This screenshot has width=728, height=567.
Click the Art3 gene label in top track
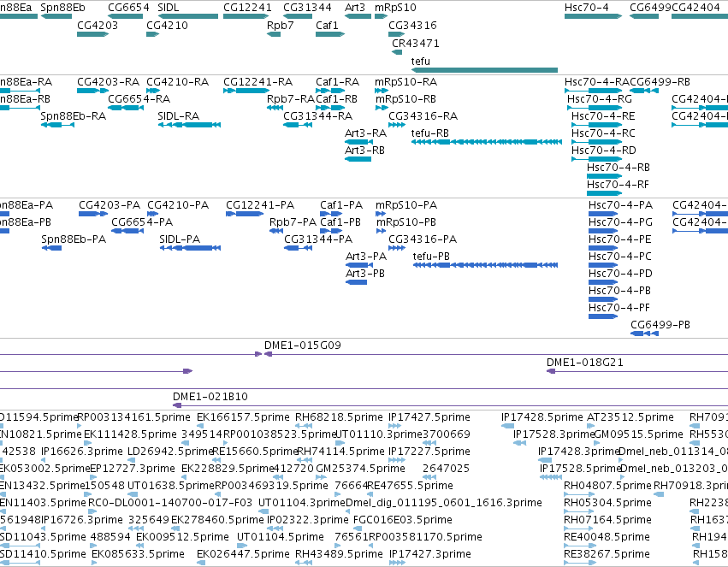(355, 8)
